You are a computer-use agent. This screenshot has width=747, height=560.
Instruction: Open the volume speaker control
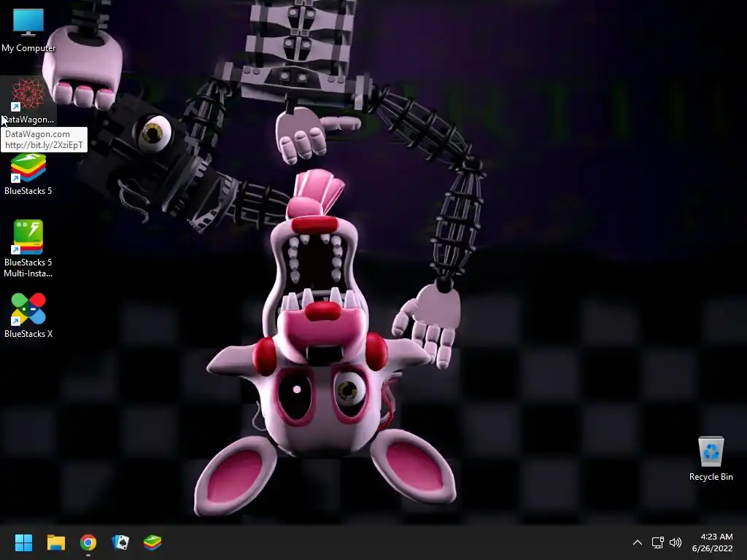(676, 542)
